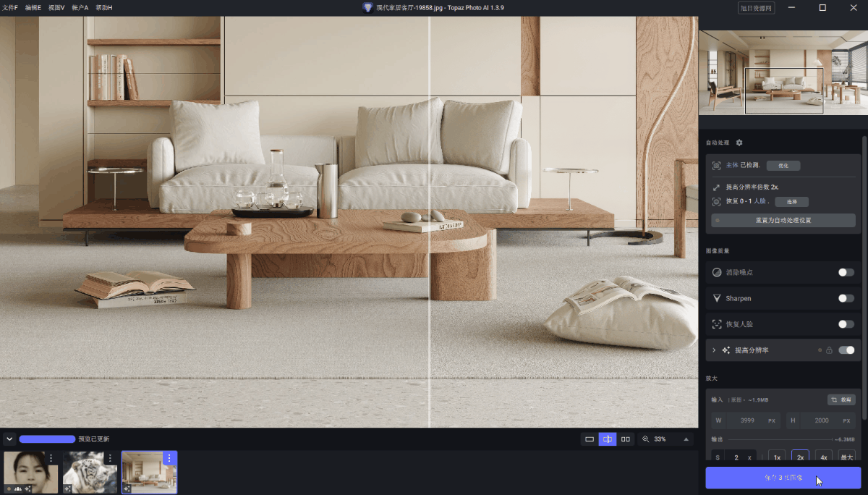Enable the 消除噪点 noise removal toggle

click(845, 272)
